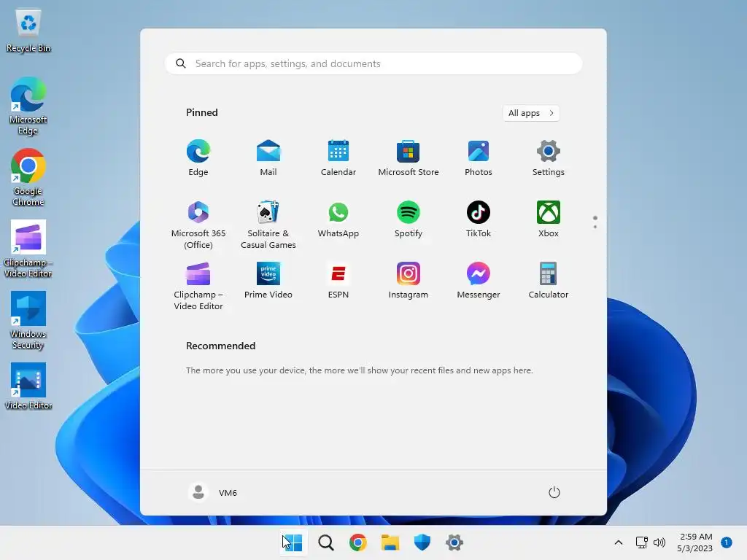Open the Mail app
The width and height of the screenshot is (747, 560).
268,158
